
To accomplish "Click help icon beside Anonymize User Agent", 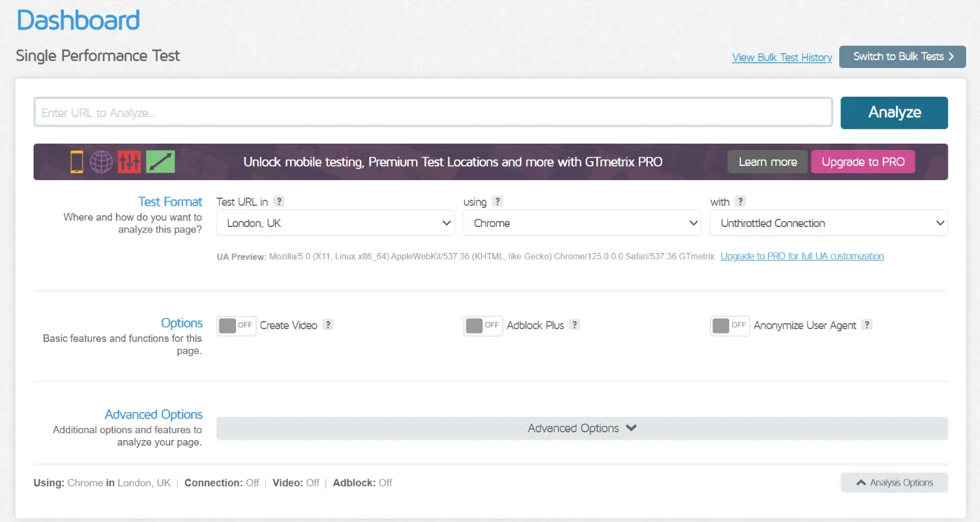I will point(867,325).
